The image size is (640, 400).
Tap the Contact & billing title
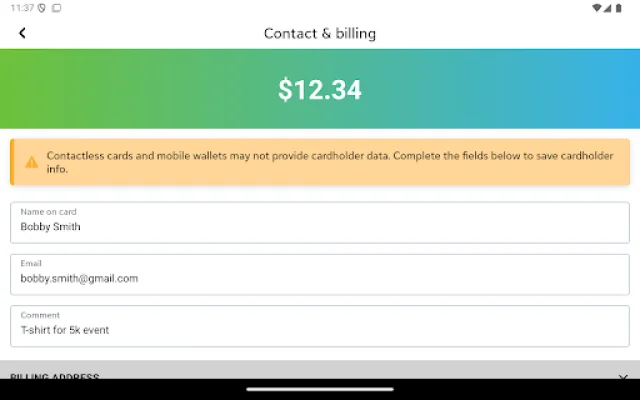click(320, 33)
